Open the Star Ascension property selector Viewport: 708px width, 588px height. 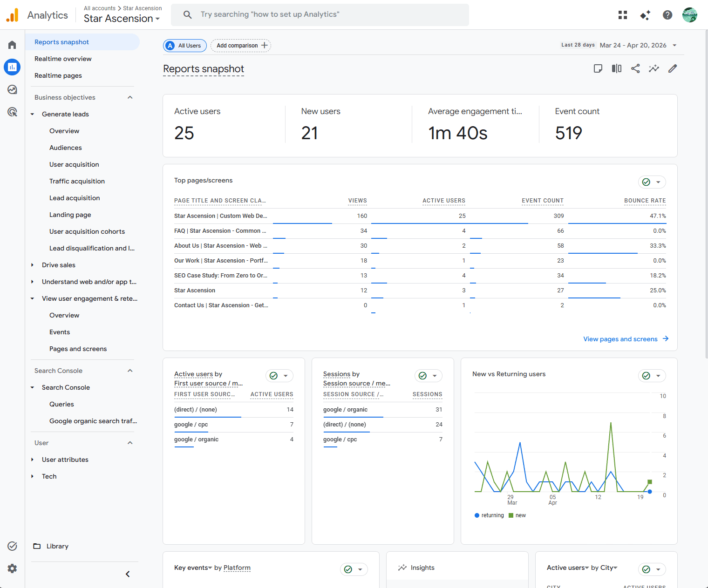click(x=122, y=19)
